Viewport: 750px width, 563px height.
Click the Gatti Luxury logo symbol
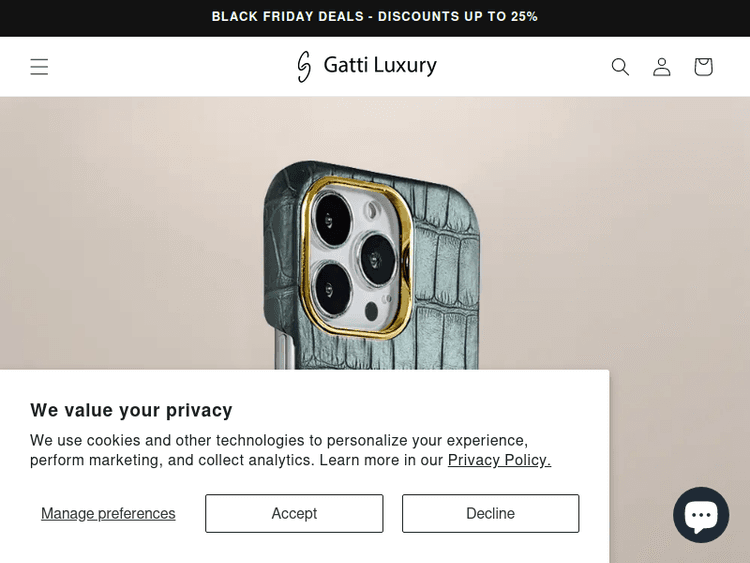304,66
